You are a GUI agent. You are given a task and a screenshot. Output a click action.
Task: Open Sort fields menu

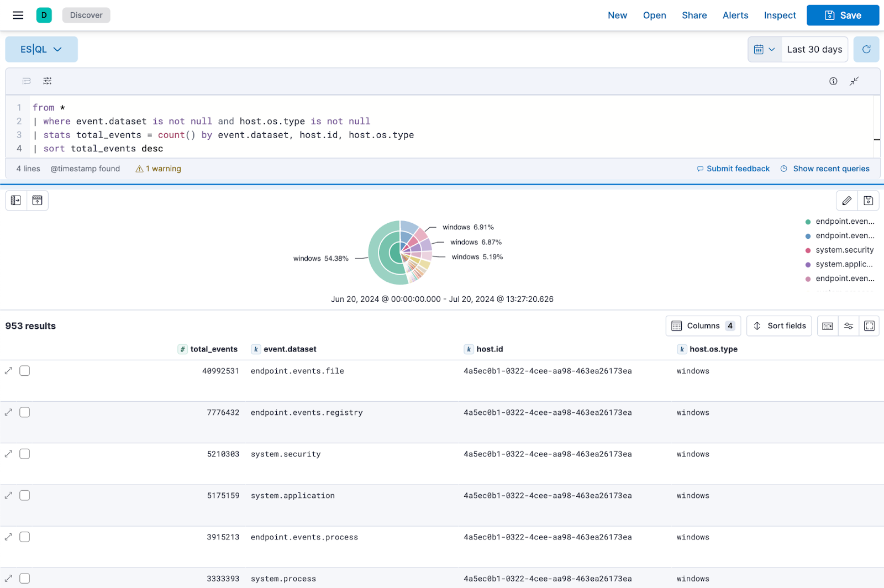click(779, 326)
